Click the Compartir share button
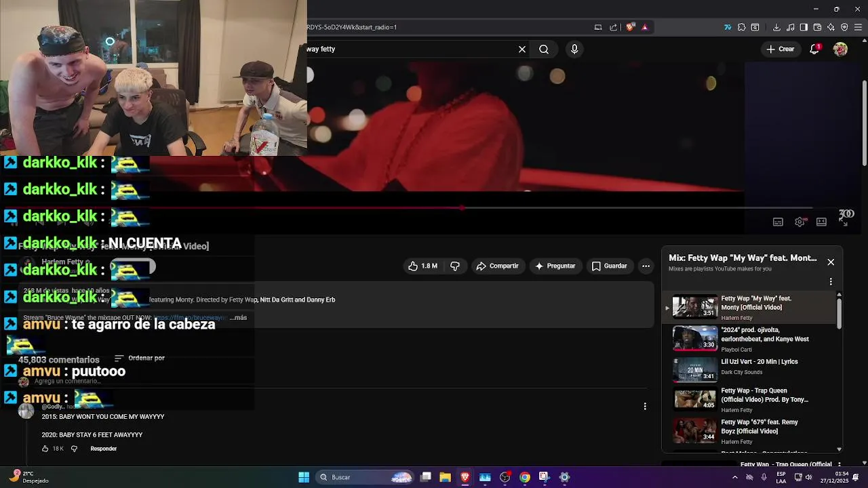The image size is (868, 488). tap(497, 266)
